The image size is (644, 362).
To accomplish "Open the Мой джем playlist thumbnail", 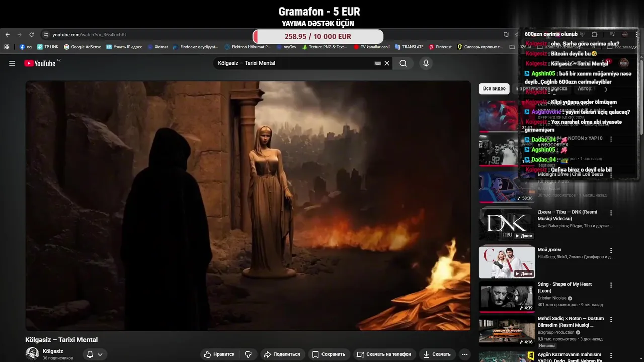I will coord(507,261).
